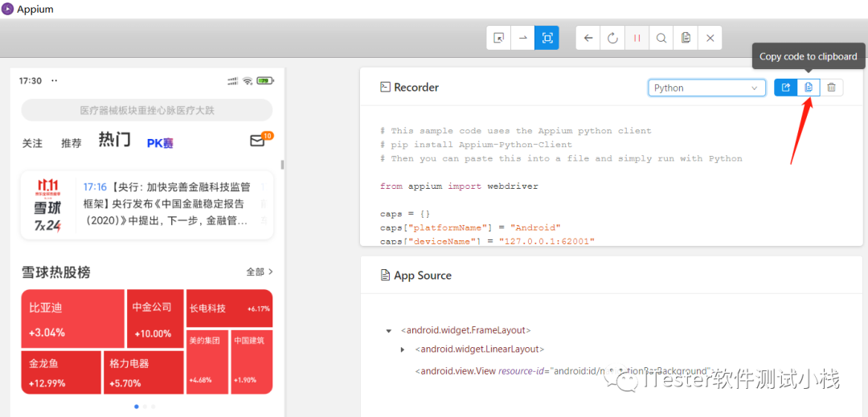Viewport: 868px width, 417px height.
Task: Click the 雪球热股榜 heading
Action: [56, 272]
